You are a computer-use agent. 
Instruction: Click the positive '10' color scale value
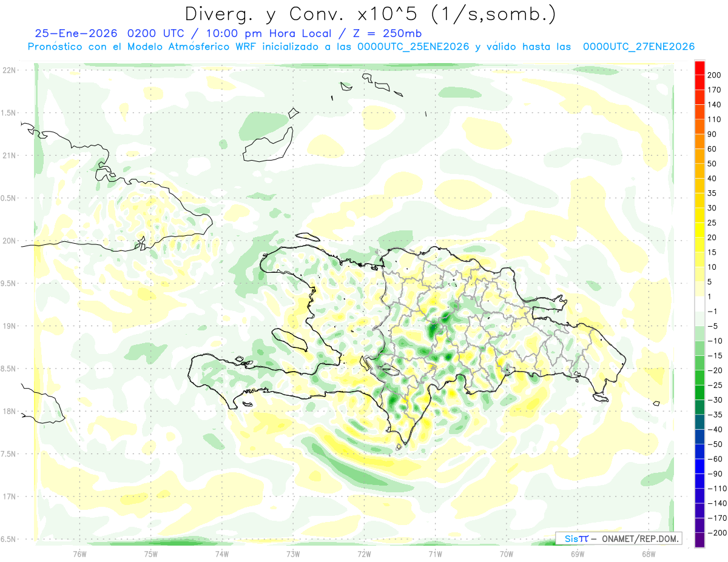point(712,267)
